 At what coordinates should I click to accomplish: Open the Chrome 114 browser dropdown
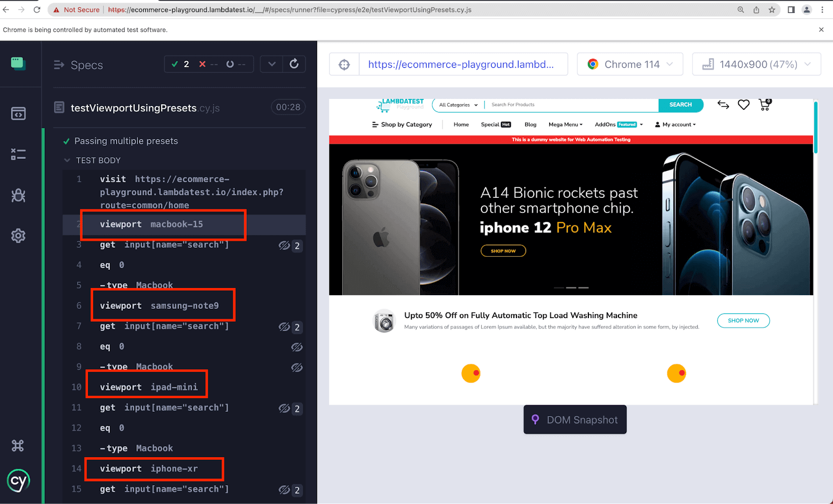pos(630,64)
